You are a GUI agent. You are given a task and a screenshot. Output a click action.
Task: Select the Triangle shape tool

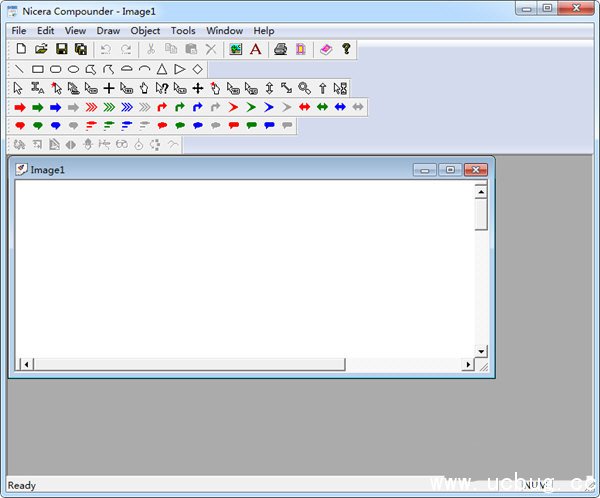(x=162, y=69)
